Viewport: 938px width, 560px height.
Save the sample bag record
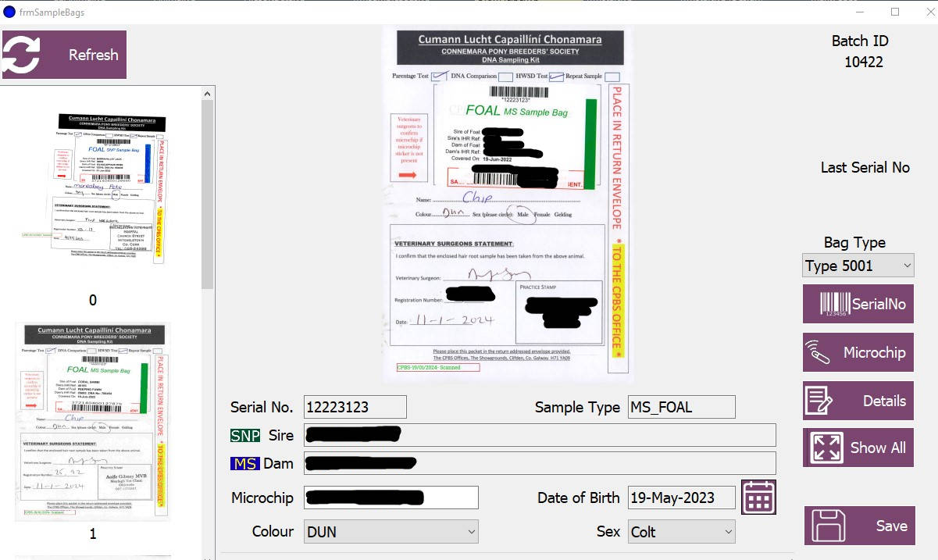pos(859,526)
